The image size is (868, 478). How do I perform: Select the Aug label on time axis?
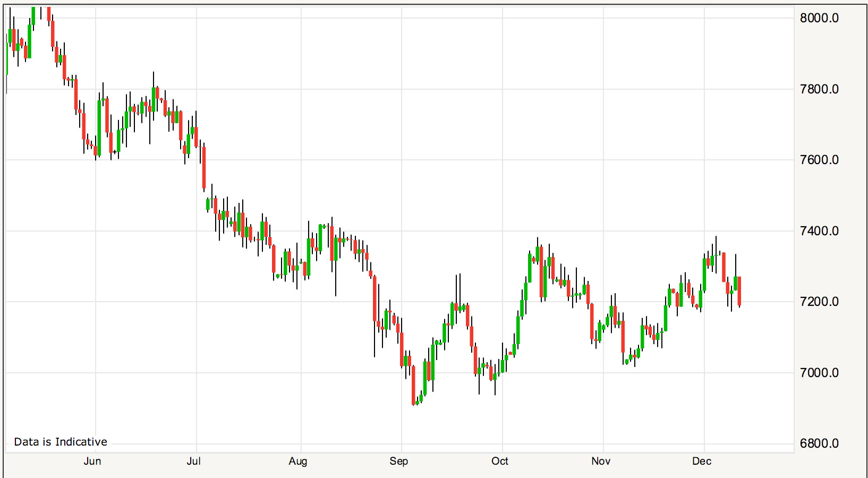297,461
